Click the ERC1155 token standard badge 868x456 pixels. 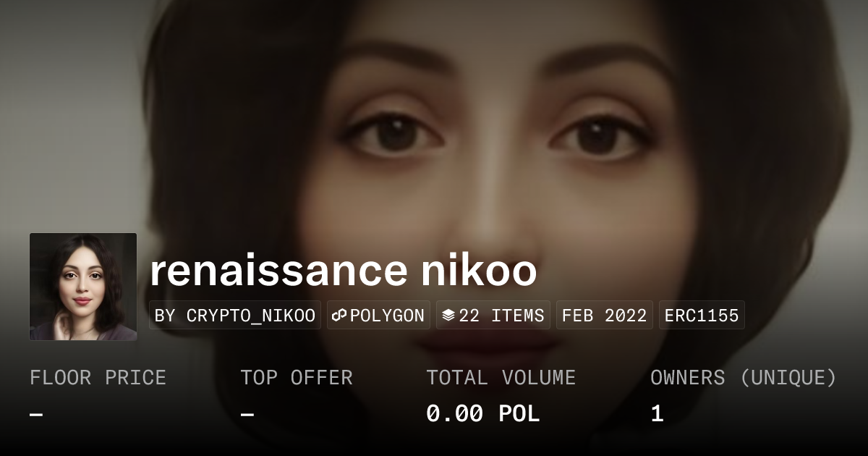click(702, 316)
